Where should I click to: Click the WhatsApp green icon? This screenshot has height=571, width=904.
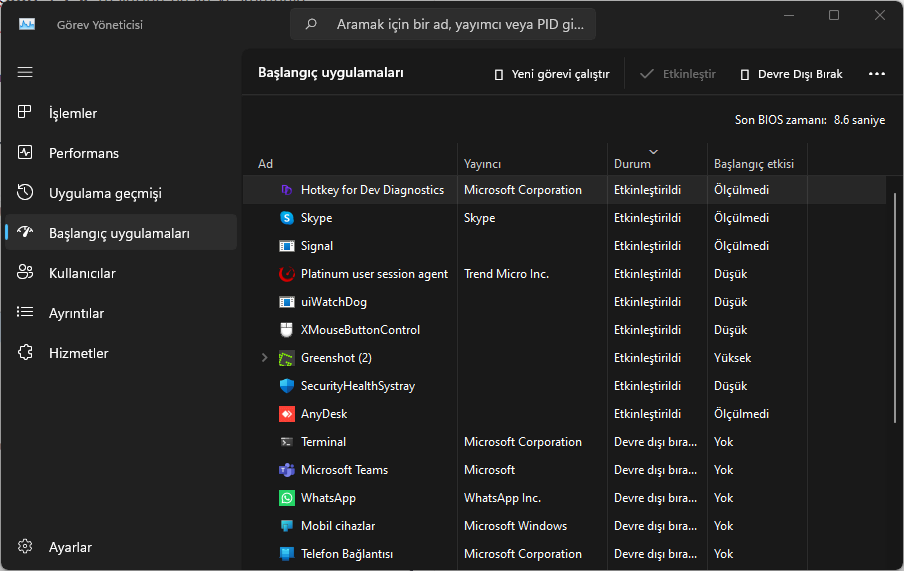pyautogui.click(x=287, y=498)
